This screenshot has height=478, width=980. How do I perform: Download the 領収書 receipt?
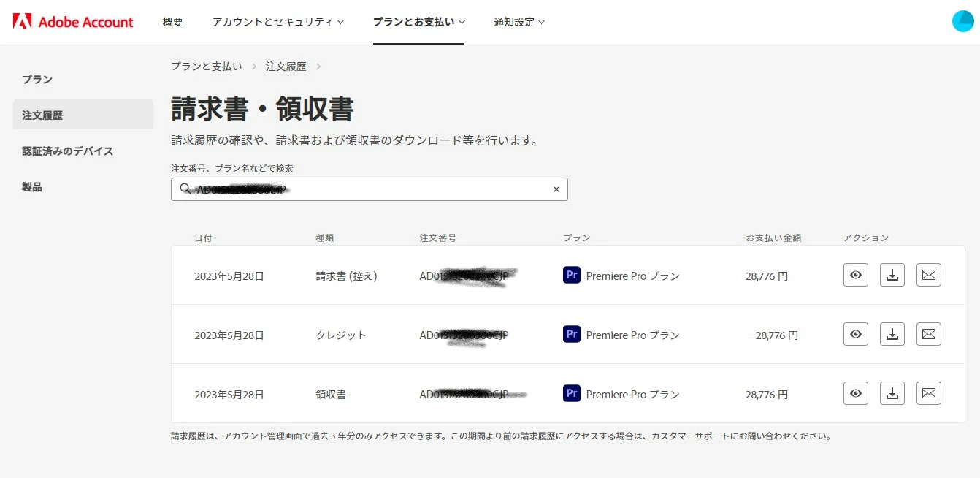point(892,393)
